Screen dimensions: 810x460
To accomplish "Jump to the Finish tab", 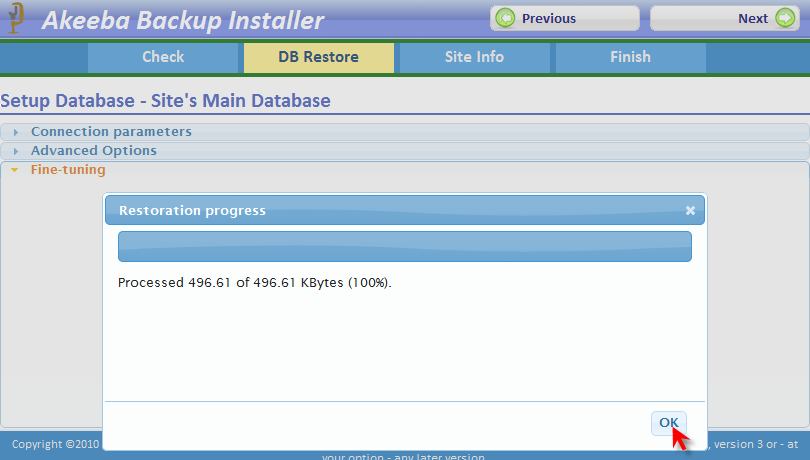I will (x=630, y=57).
